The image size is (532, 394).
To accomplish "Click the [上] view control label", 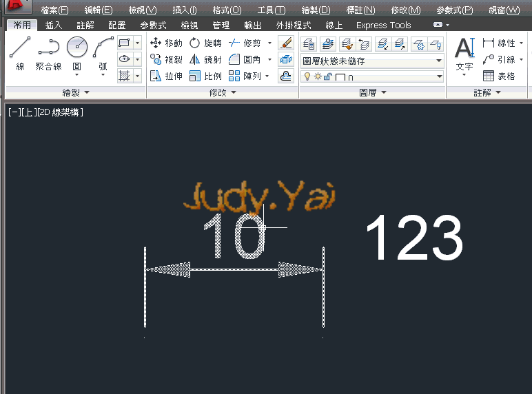I will coord(29,112).
